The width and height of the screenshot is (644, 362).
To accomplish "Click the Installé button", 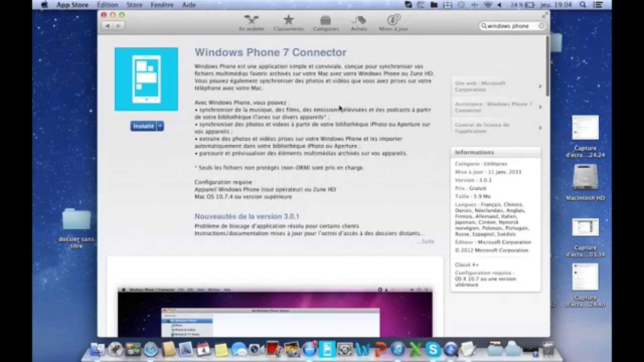I will tap(143, 126).
